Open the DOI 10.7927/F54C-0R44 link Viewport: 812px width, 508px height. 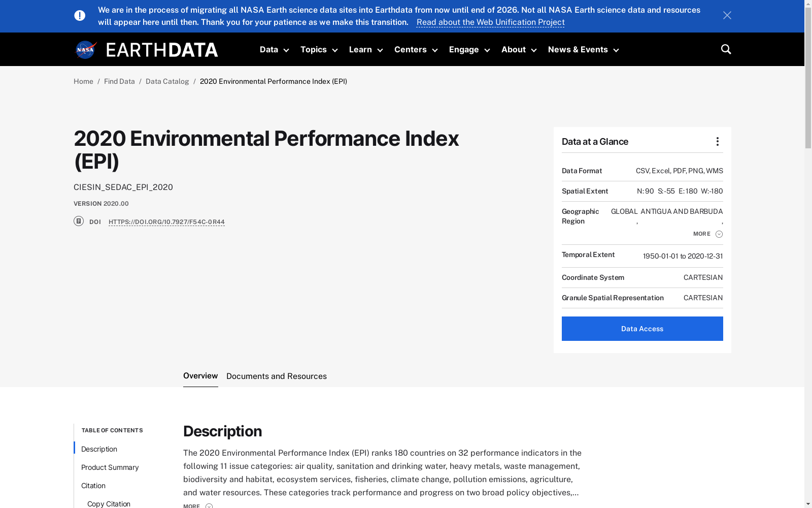pyautogui.click(x=166, y=222)
